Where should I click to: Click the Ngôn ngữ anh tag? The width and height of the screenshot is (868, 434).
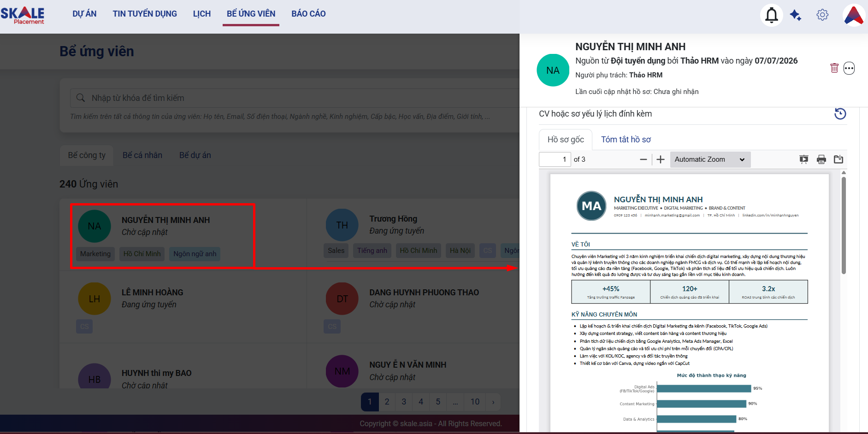[195, 254]
